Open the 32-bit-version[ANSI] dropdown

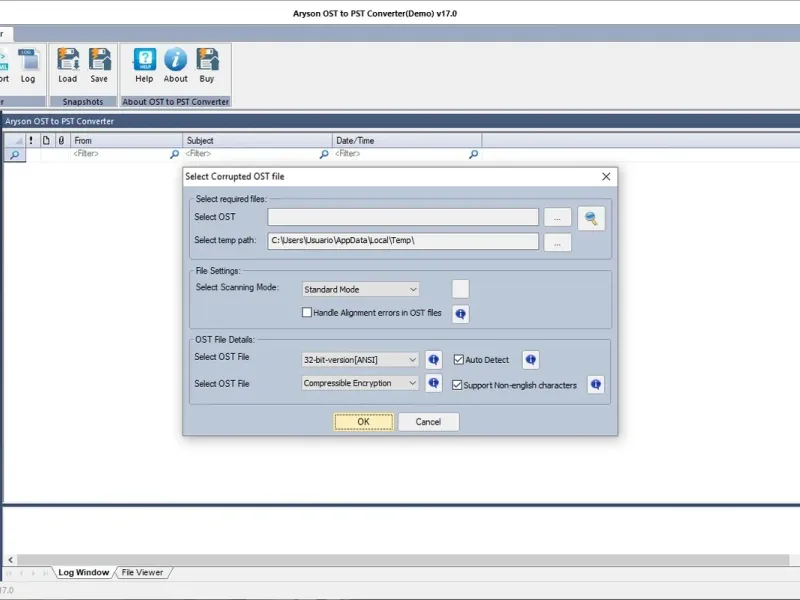point(360,360)
